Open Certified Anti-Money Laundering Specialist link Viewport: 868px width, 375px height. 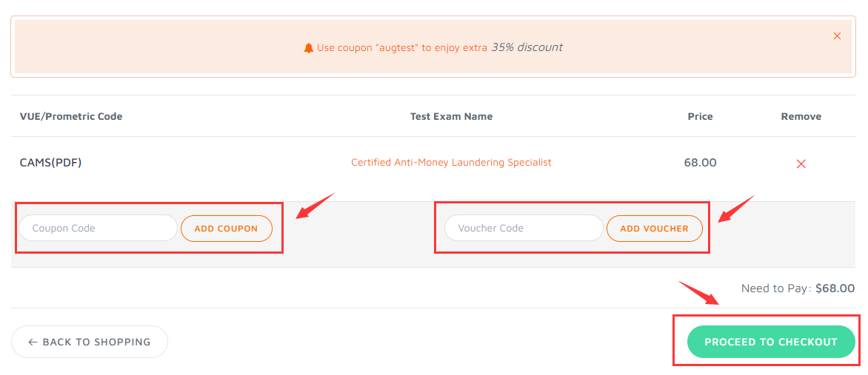click(451, 163)
